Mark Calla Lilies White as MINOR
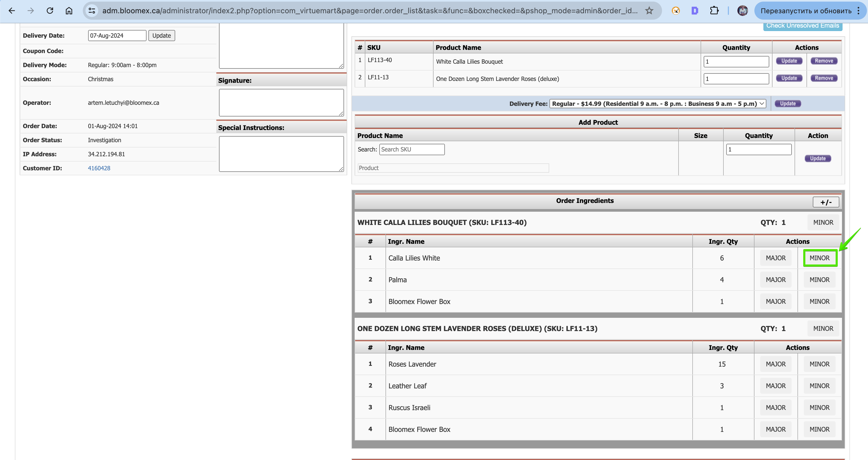 pos(819,258)
